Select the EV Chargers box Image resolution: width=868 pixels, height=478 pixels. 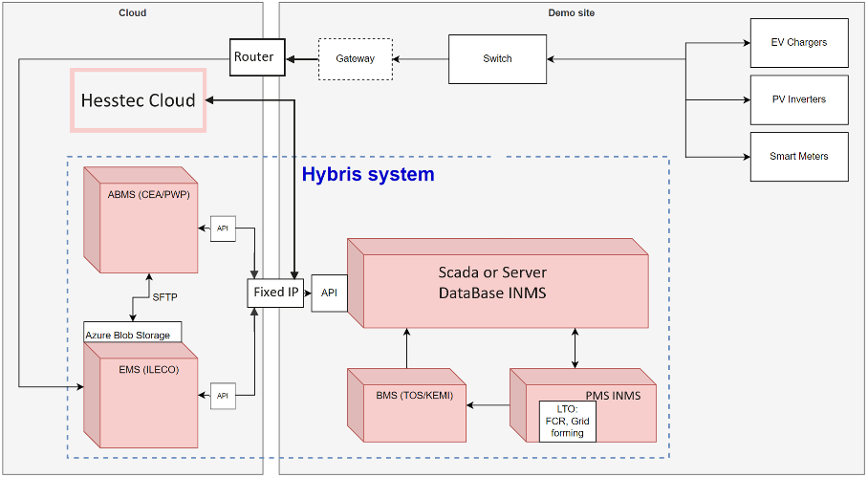[x=799, y=43]
